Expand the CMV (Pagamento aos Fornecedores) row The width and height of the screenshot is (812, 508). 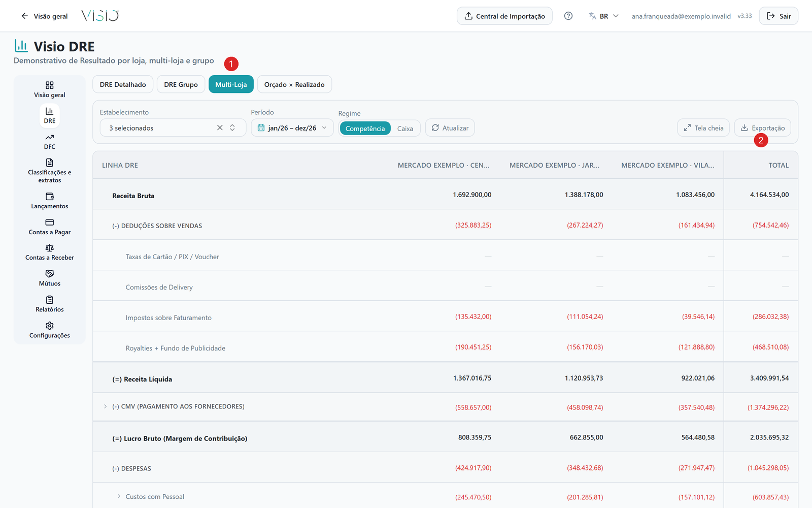point(105,406)
